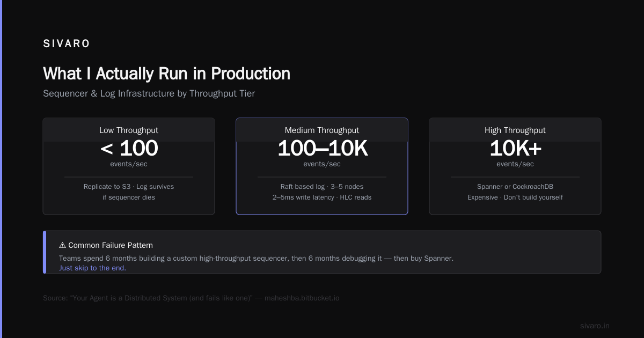
Task: Open the sivaro.in footer link
Action: point(595,326)
